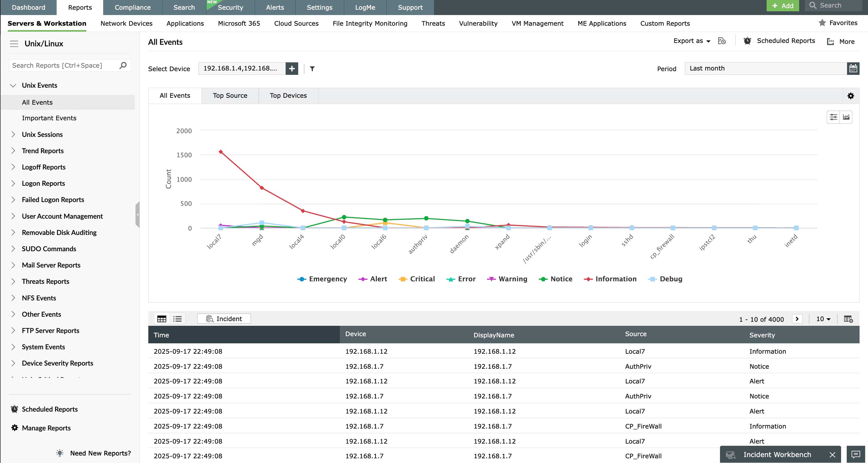Click the add/remove columns table icon
Viewport: 868px width, 463px height.
[x=848, y=319]
